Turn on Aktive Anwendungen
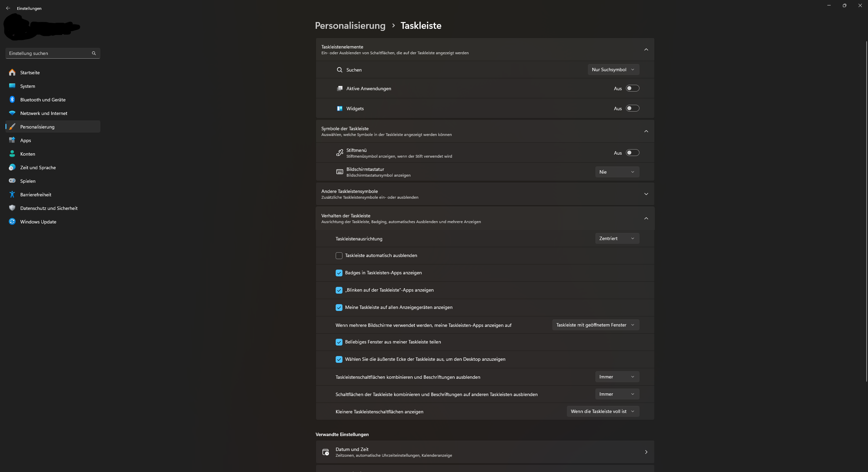868x472 pixels. (x=633, y=88)
